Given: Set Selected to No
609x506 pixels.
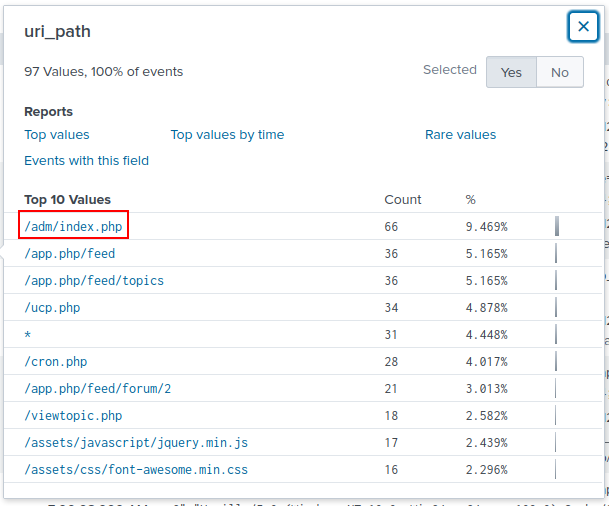Looking at the screenshot, I should (559, 72).
